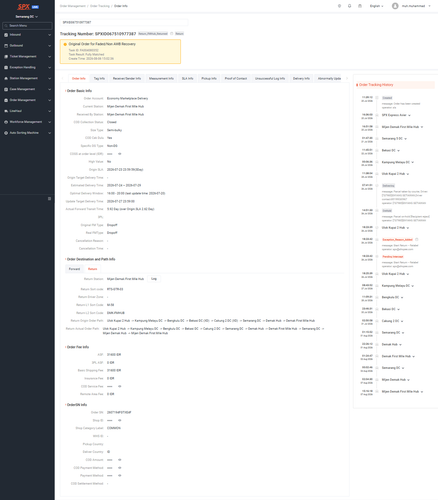The height and width of the screenshot is (500, 438).
Task: Switch to the Proof of Contact tab
Action: pos(236,78)
